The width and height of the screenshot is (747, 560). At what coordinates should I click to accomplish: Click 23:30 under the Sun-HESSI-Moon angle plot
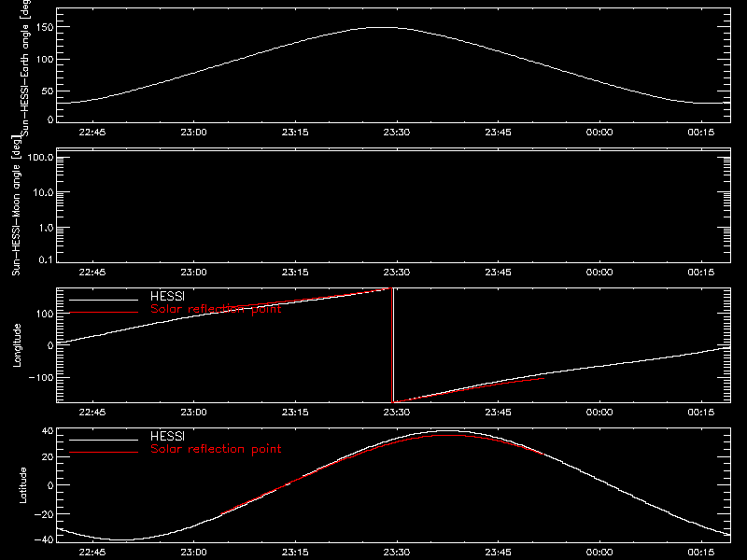[x=396, y=273]
